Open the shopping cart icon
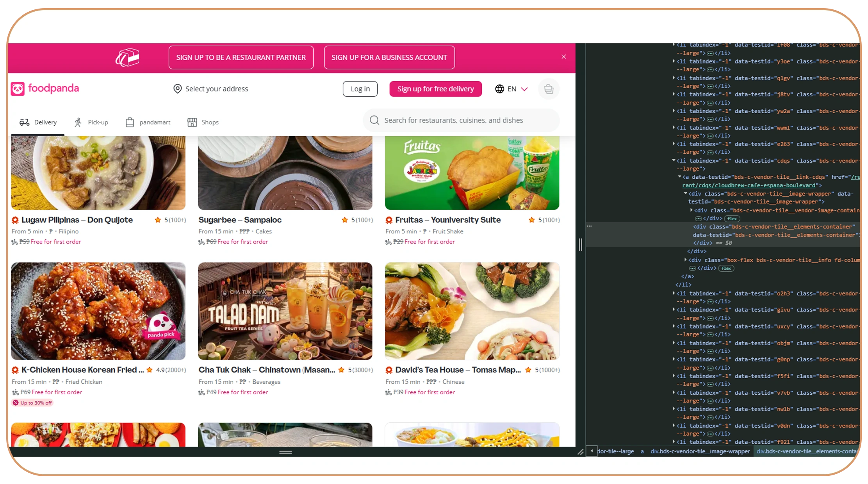868x484 pixels. coord(549,89)
